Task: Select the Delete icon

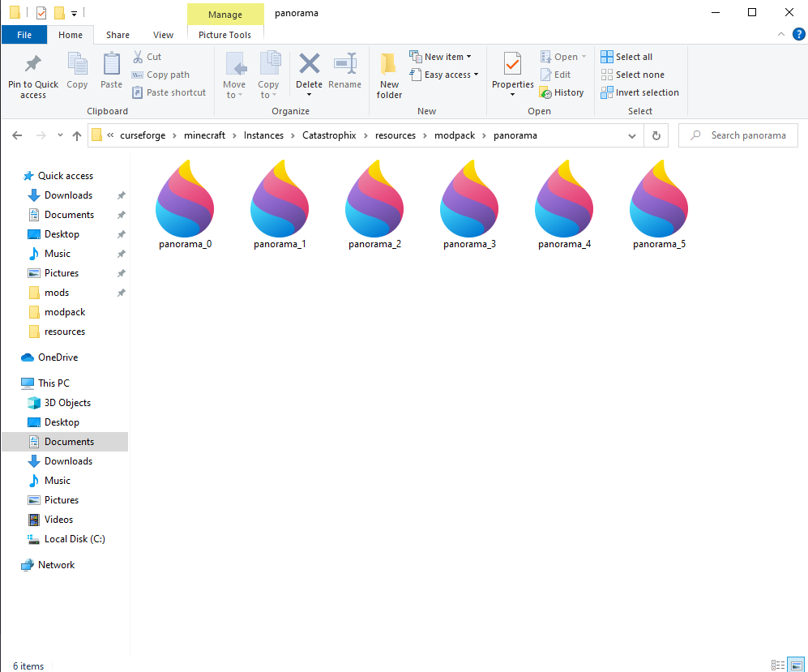Action: 309,71
